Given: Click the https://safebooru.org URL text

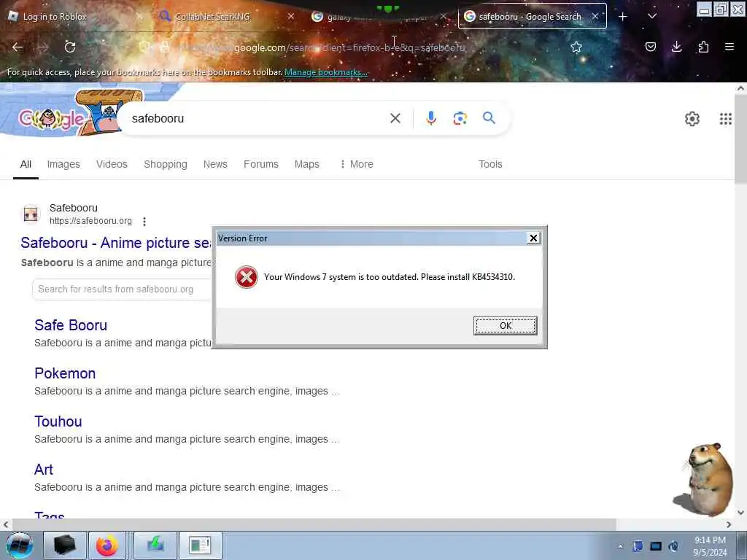Looking at the screenshot, I should point(90,221).
